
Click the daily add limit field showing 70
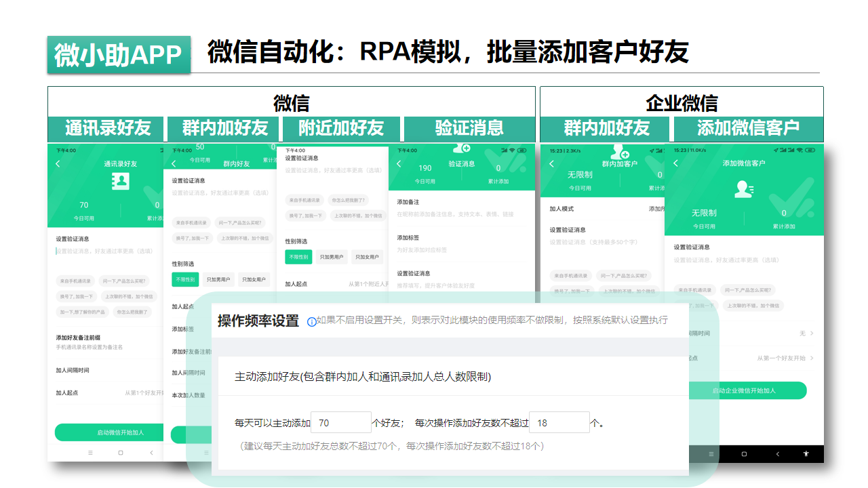341,422
